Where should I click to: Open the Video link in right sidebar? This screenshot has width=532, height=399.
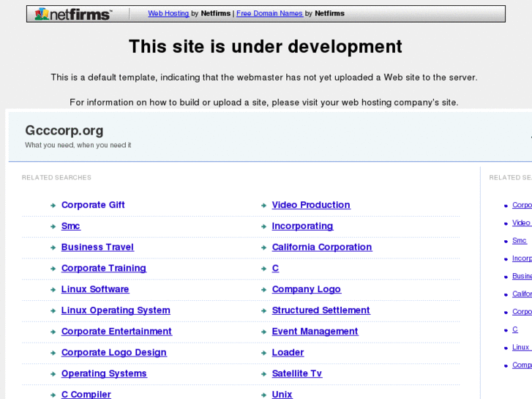[x=521, y=223]
